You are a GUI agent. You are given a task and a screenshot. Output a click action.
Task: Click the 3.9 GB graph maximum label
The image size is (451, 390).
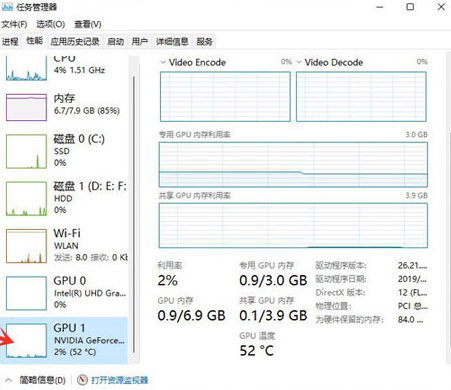417,195
